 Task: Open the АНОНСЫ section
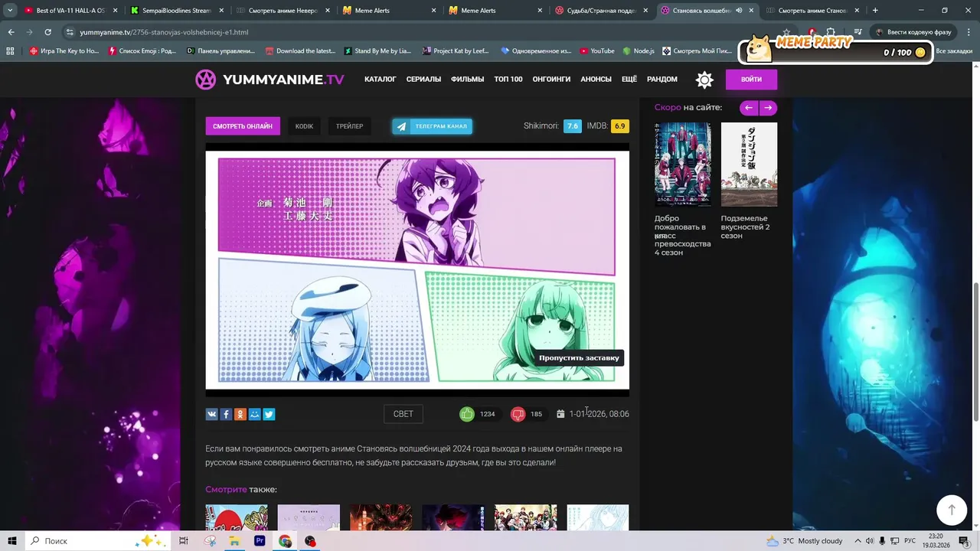(596, 80)
